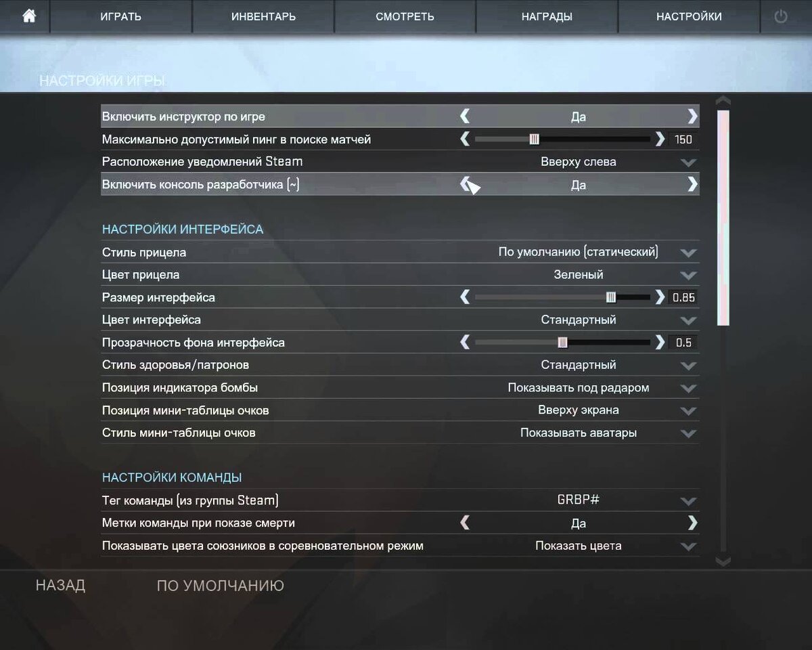This screenshot has width=812, height=650.
Task: Click the settings list scrollbar thumb
Action: (723, 217)
